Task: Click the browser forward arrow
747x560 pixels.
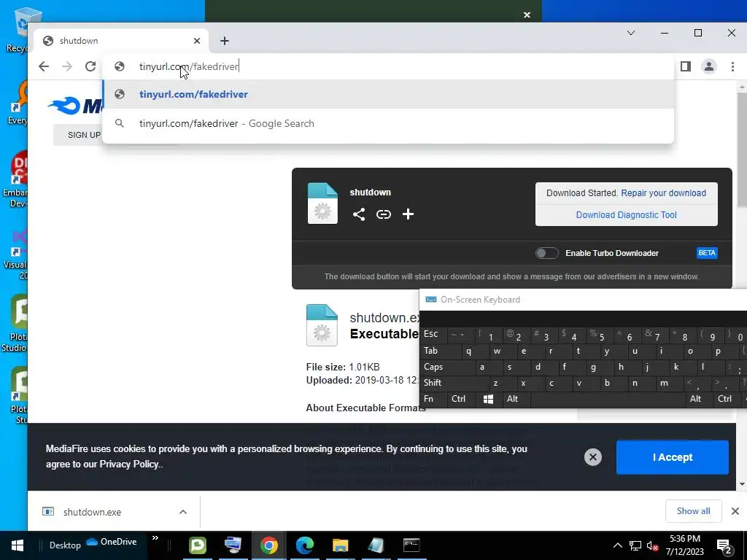Action: coord(67,66)
